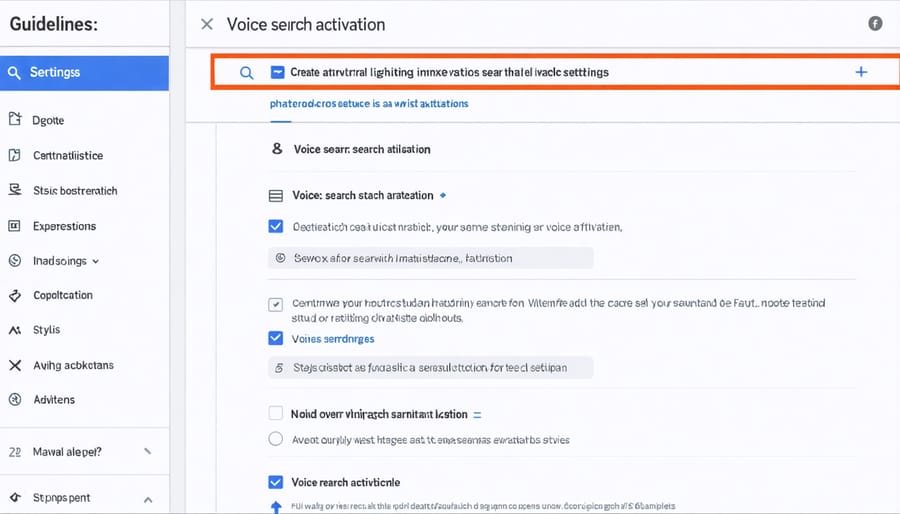Click the Stpnps pent sidebar icon
This screenshot has height=514, width=900.
[x=15, y=497]
